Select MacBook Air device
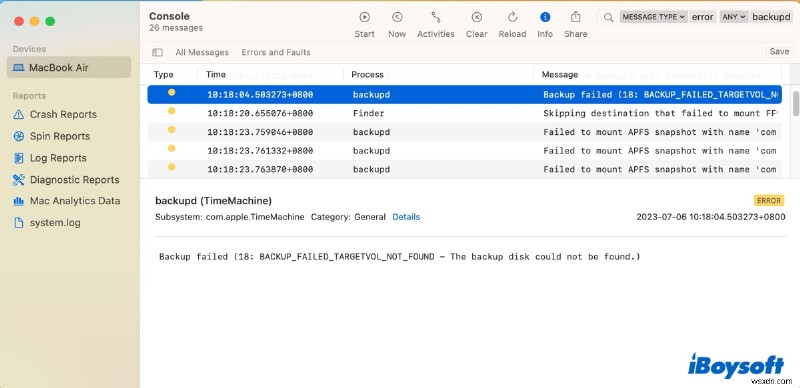This screenshot has height=388, width=800. coord(69,67)
